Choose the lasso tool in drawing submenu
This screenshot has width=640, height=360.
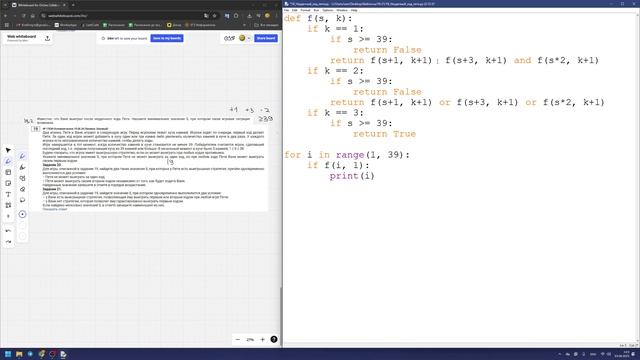coord(22,200)
